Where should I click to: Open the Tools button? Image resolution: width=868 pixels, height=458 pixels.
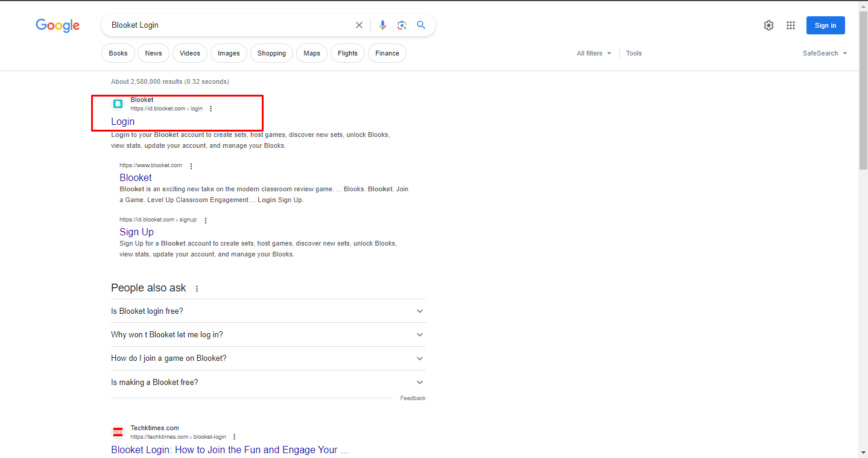click(634, 53)
